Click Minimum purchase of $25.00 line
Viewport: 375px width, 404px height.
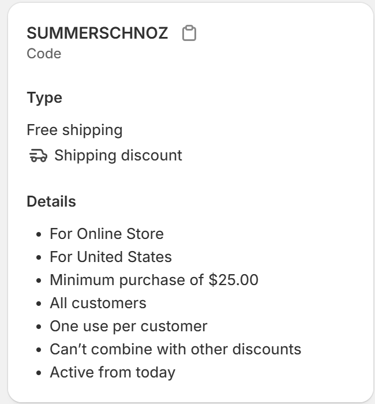154,280
